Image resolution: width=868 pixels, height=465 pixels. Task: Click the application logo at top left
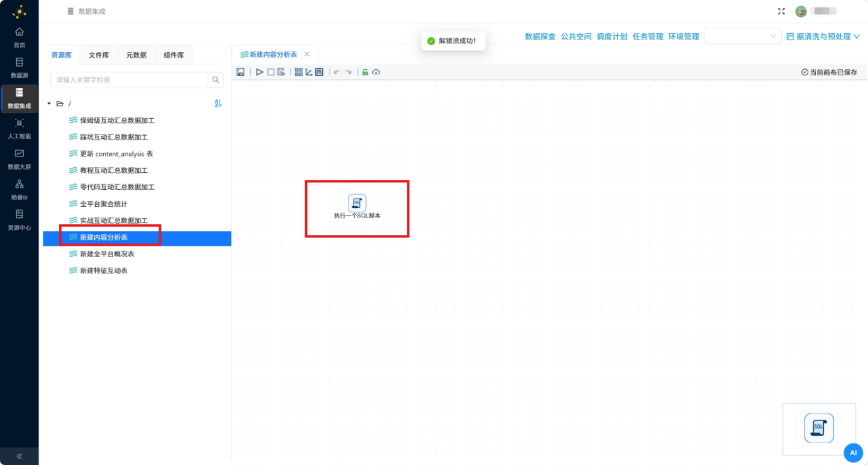pos(19,11)
